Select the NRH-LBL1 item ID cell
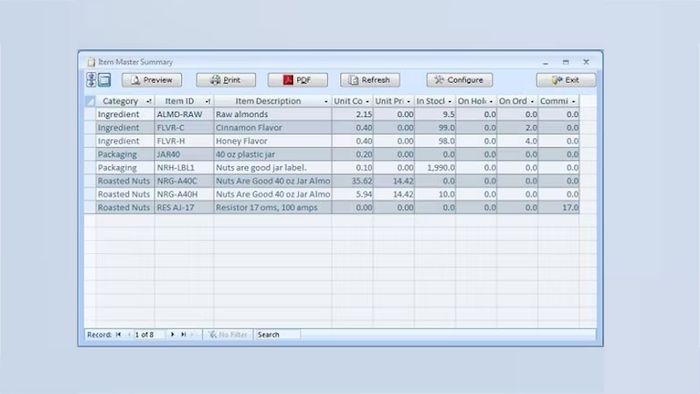This screenshot has width=700, height=394. pos(184,168)
